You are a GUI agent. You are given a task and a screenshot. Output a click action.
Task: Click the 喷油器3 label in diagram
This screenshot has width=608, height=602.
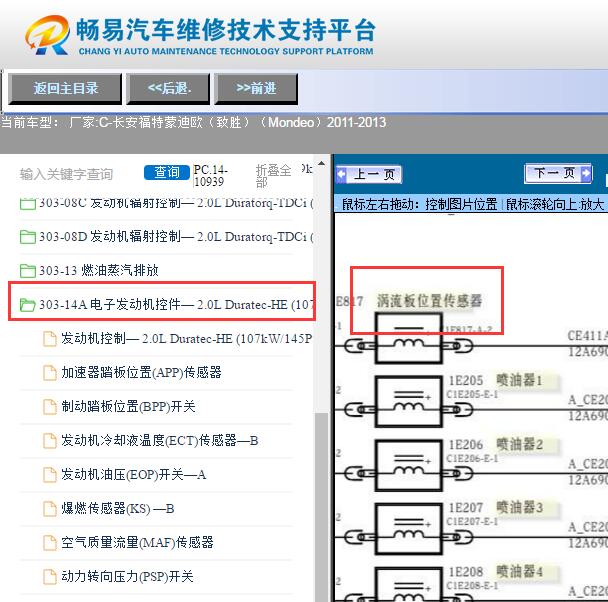[519, 507]
